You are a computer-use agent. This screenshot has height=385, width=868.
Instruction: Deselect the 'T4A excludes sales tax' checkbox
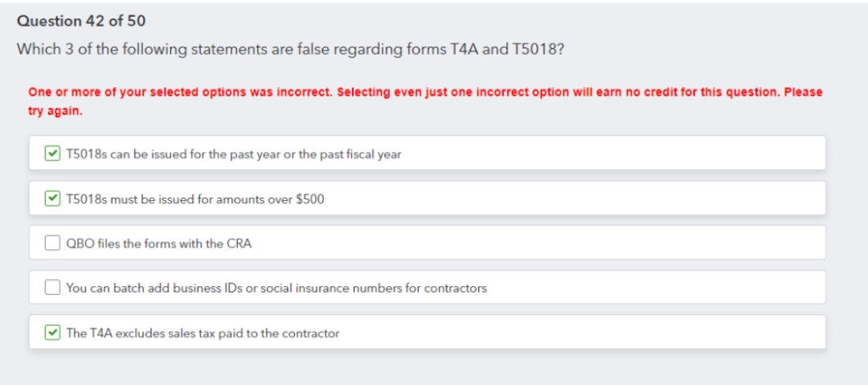click(x=52, y=333)
